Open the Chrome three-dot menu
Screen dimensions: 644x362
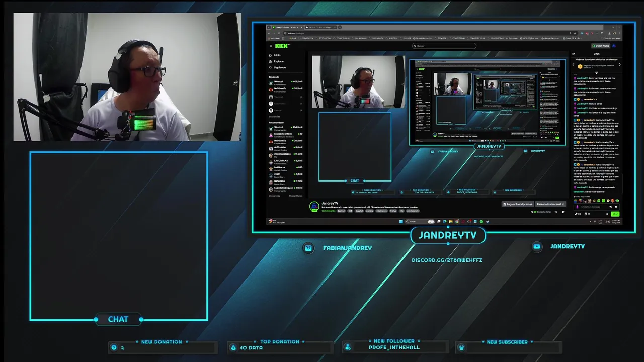click(619, 33)
